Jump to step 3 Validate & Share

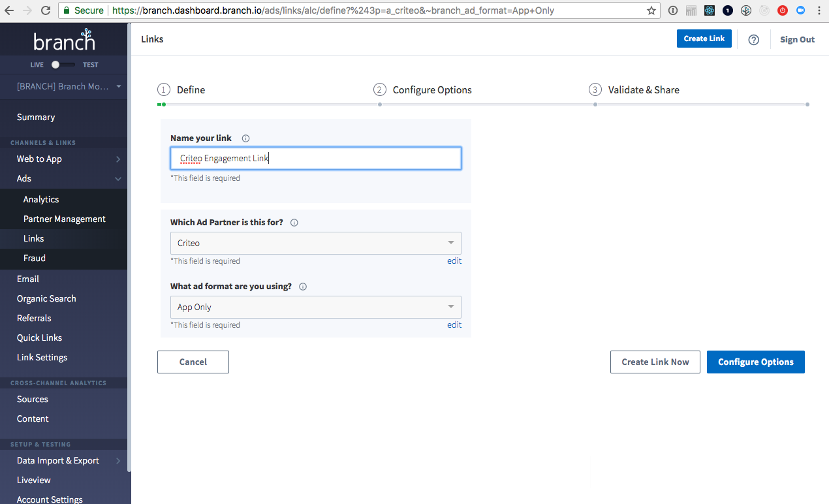(634, 90)
